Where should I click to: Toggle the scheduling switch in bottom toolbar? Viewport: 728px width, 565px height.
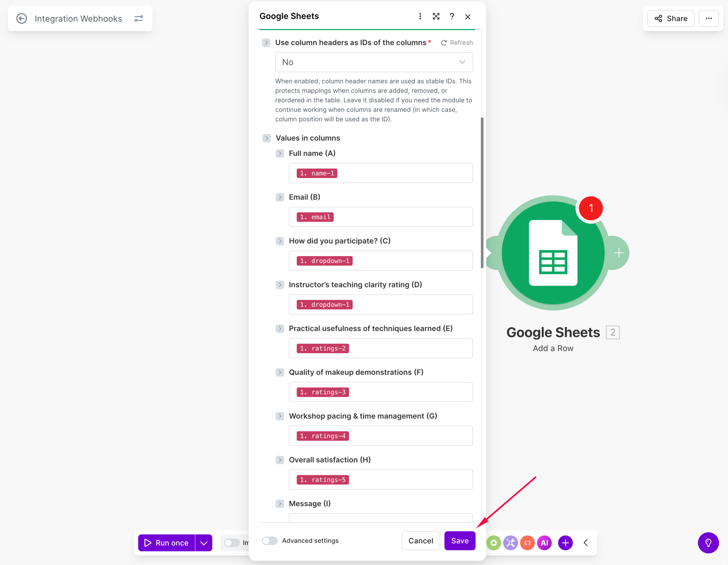click(x=231, y=543)
